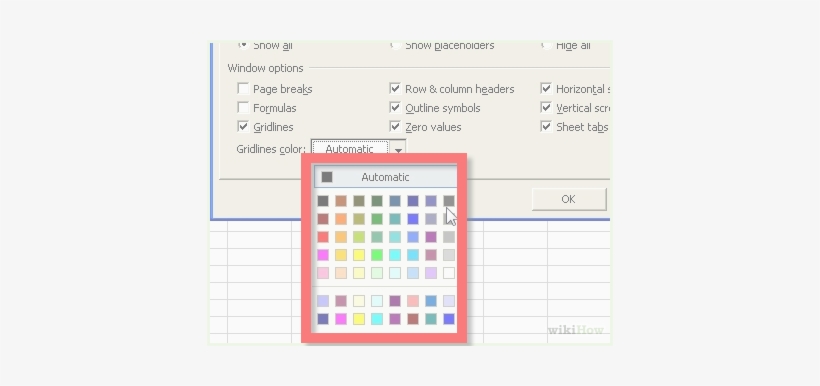Pick the navy swatch starting the bottom palette row
This screenshot has height=386, width=820.
[323, 319]
